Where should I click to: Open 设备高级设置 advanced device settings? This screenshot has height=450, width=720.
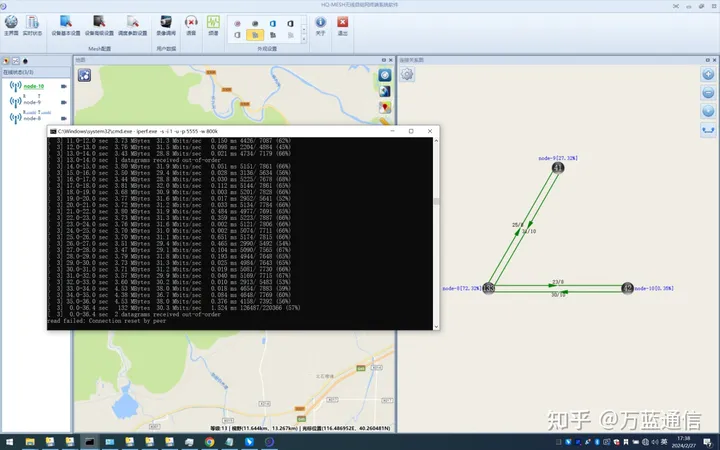coord(99,24)
